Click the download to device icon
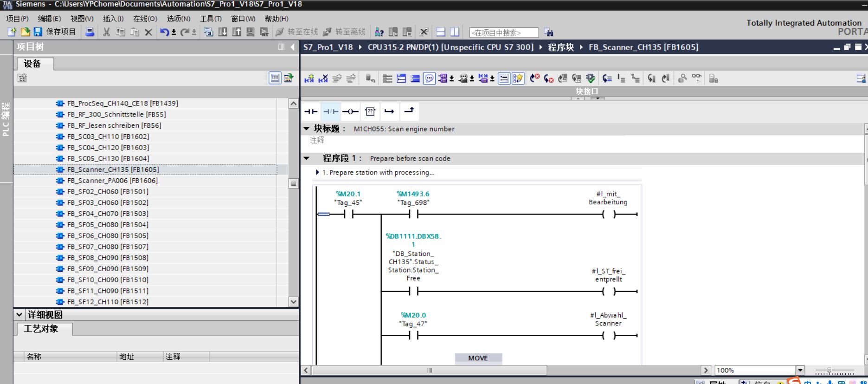 [x=223, y=32]
